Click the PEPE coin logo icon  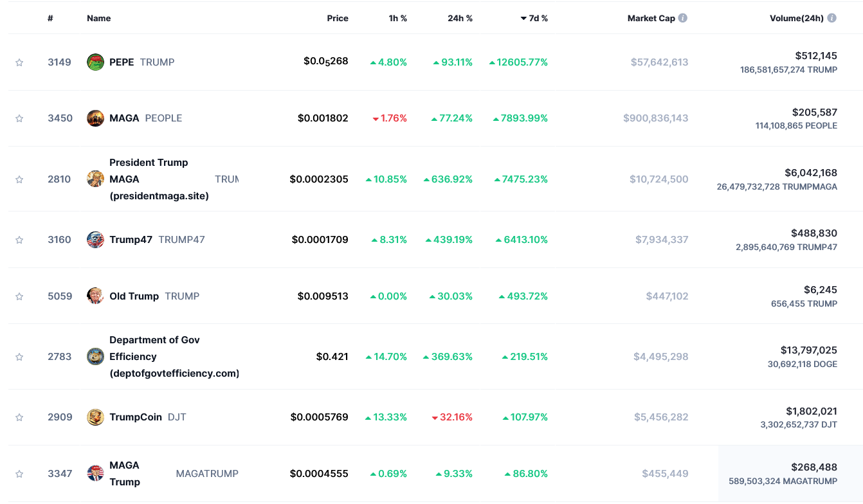click(95, 62)
